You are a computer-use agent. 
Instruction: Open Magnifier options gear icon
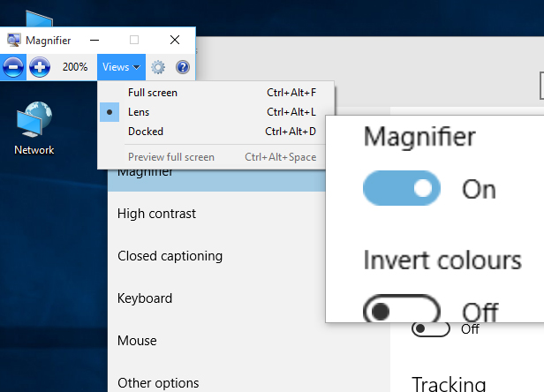coord(158,67)
